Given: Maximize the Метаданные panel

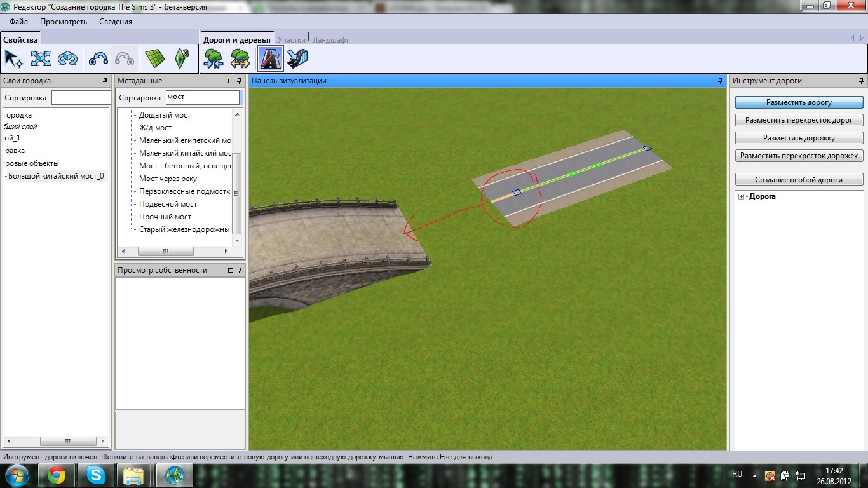Looking at the screenshot, I should click(231, 81).
